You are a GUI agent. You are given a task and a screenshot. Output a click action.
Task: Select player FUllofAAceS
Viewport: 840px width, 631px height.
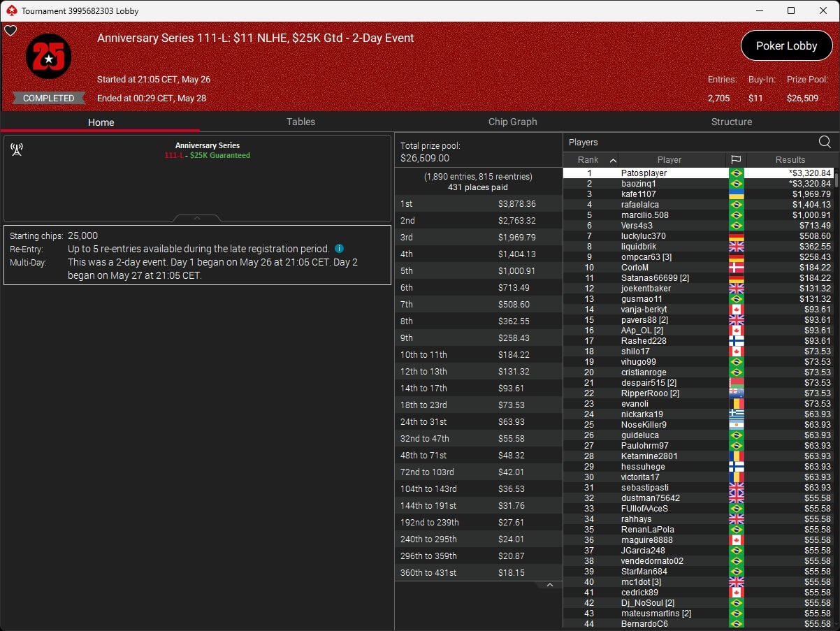click(699, 508)
